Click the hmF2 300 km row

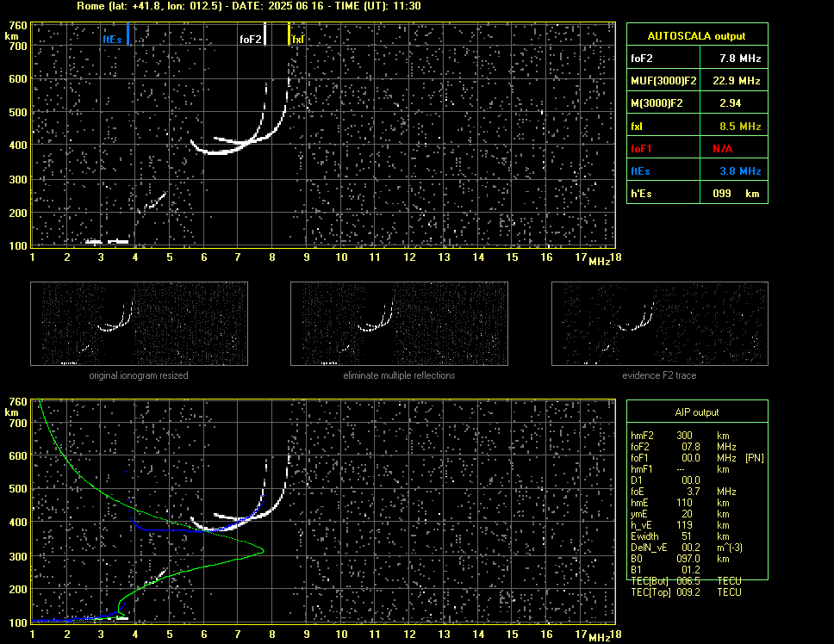pos(681,435)
